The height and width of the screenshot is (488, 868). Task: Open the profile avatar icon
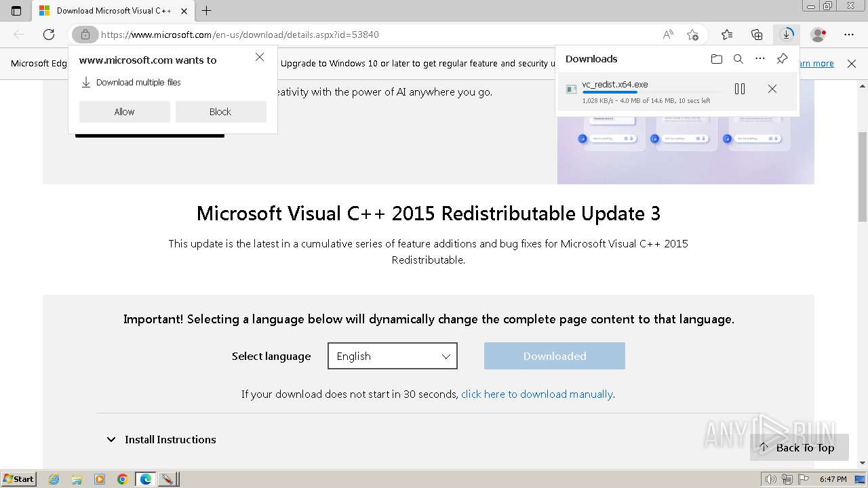click(x=818, y=35)
